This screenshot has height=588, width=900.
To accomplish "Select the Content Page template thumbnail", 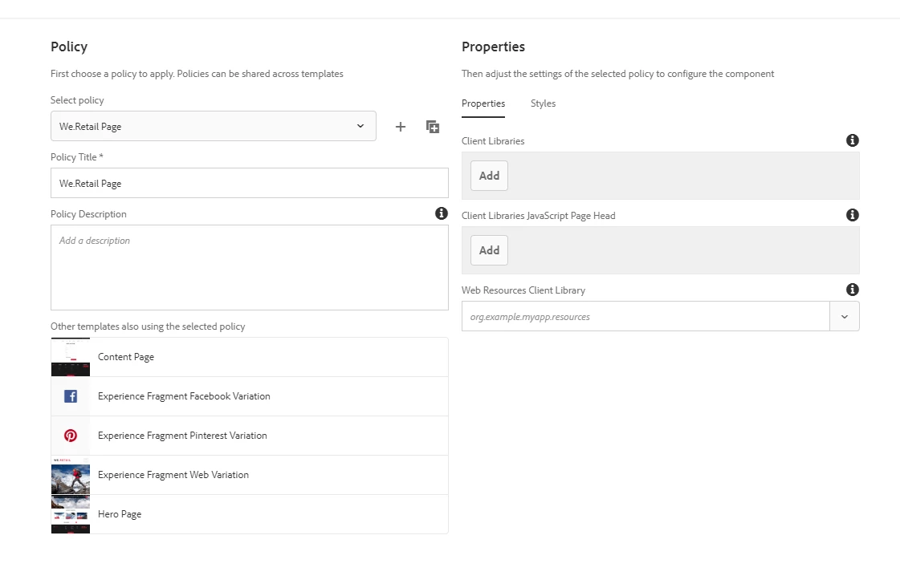I will [71, 357].
